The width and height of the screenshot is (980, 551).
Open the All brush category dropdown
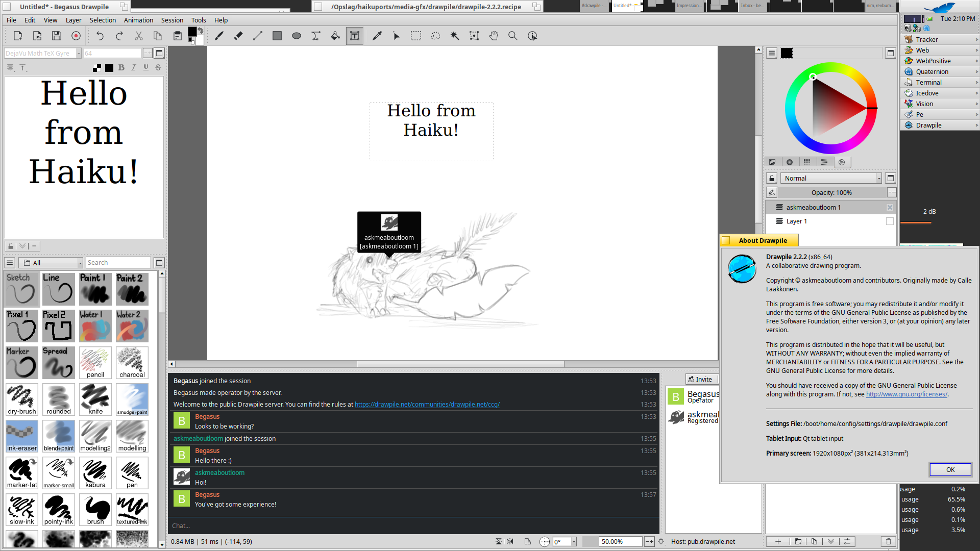(51, 263)
